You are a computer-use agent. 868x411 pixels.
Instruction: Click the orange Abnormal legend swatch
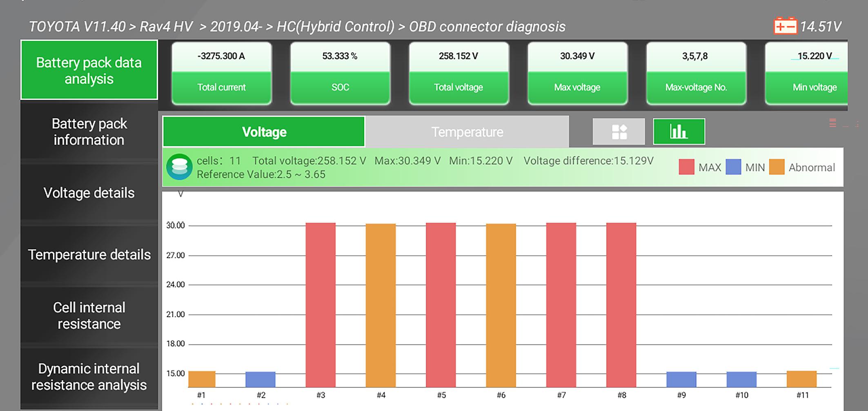click(x=777, y=167)
